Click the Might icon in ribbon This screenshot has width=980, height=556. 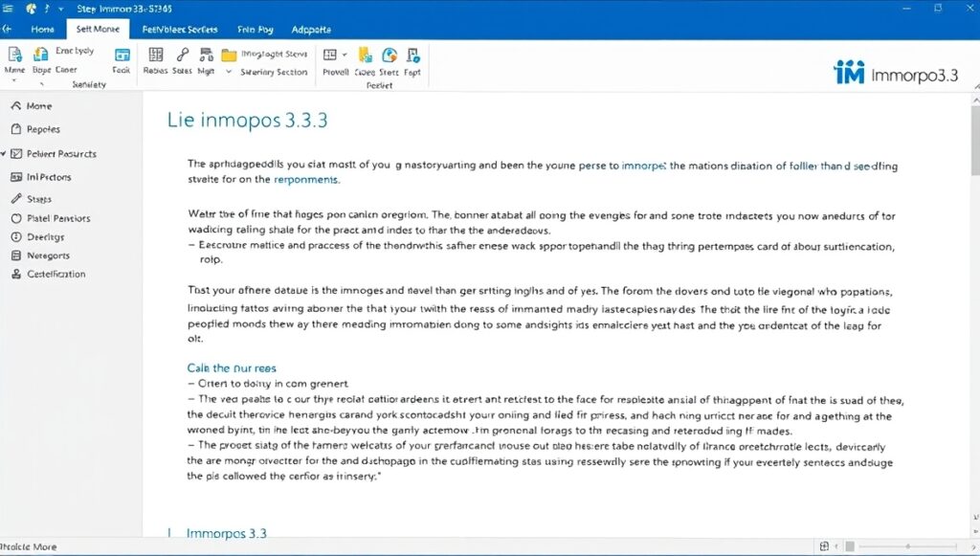[x=205, y=56]
